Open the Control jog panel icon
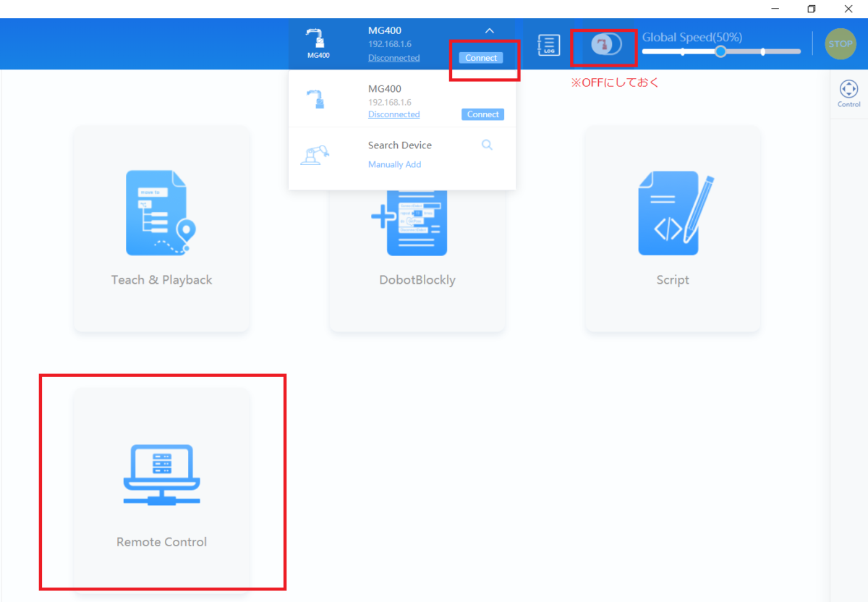The image size is (868, 602). point(848,93)
